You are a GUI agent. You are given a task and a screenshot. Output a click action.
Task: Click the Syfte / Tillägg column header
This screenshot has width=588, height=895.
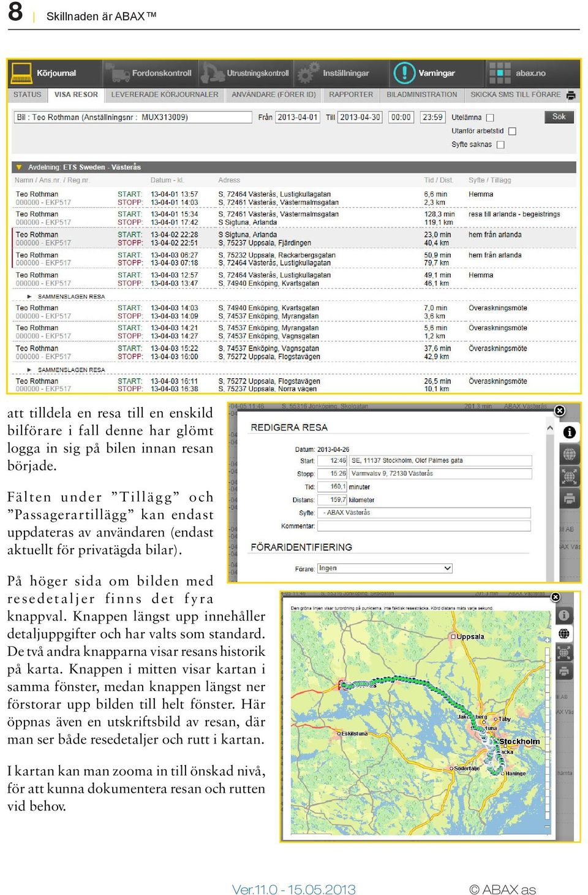(489, 180)
